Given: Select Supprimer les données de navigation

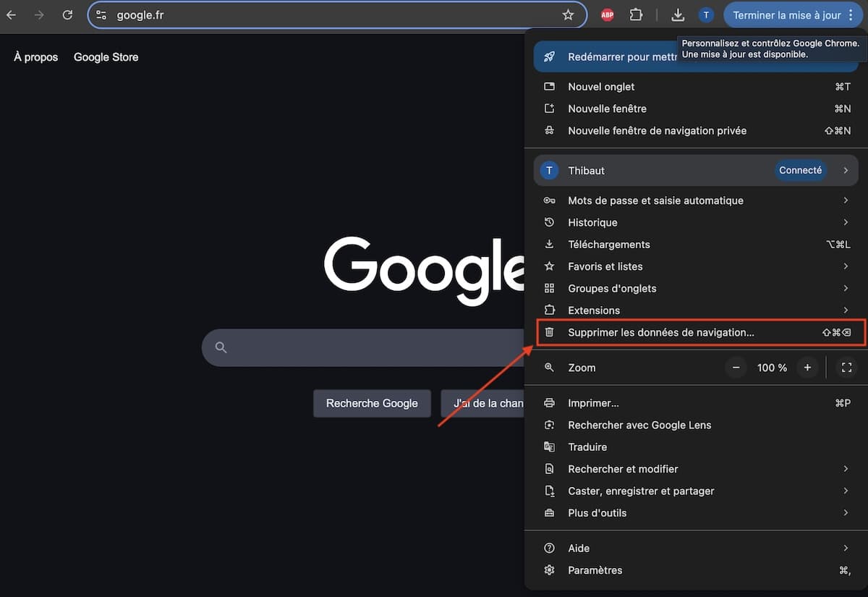Looking at the screenshot, I should point(695,332).
